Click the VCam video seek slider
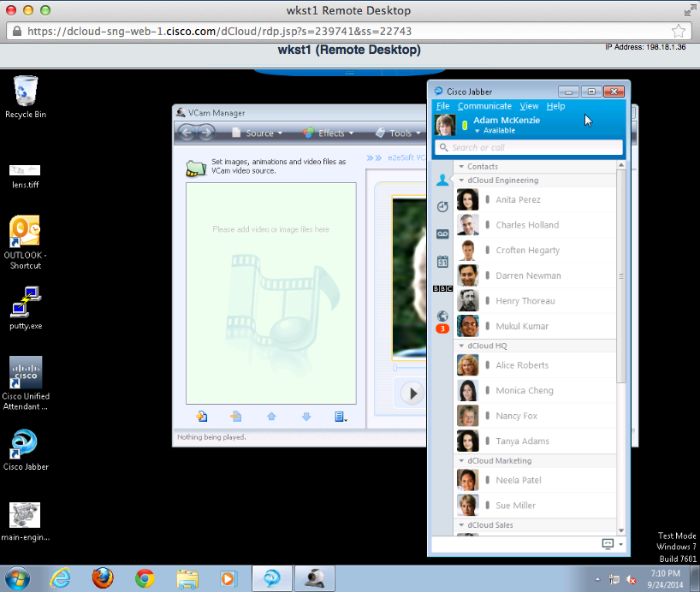 [x=409, y=368]
